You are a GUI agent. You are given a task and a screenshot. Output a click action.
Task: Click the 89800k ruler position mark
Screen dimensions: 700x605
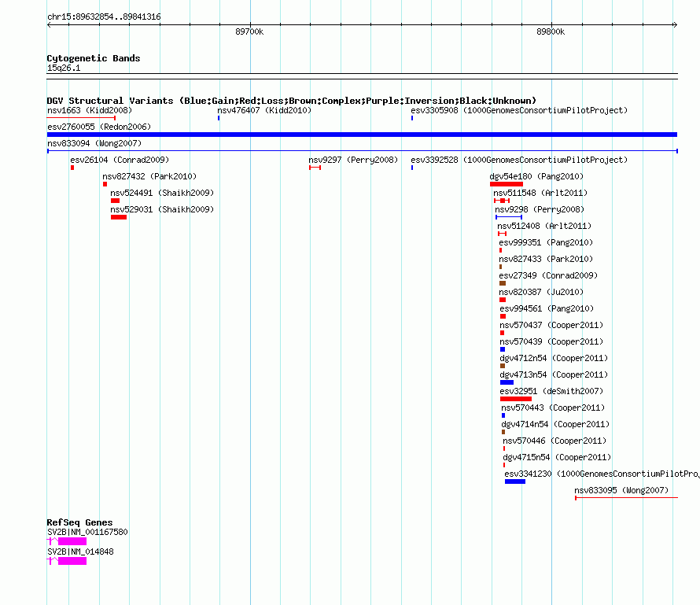(x=551, y=32)
